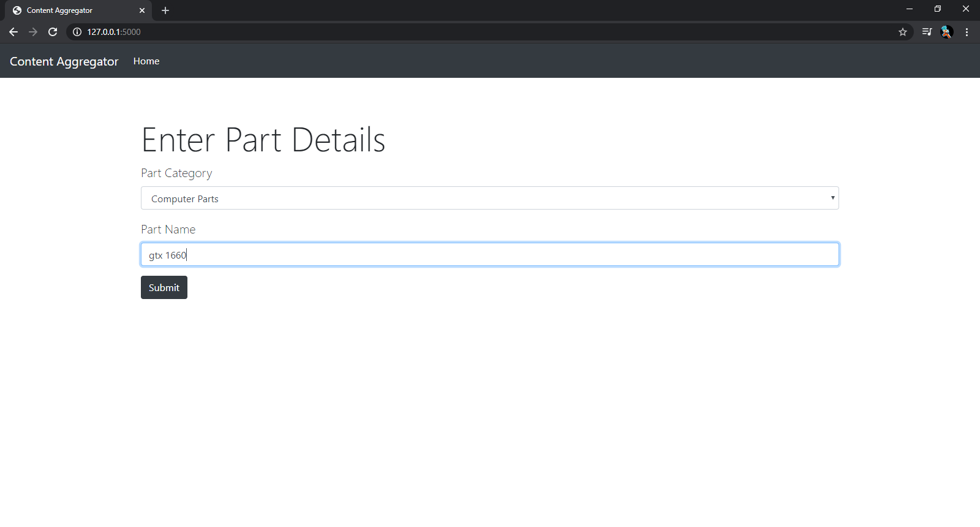The width and height of the screenshot is (980, 527).
Task: Click the browser forward arrow
Action: pyautogui.click(x=33, y=32)
